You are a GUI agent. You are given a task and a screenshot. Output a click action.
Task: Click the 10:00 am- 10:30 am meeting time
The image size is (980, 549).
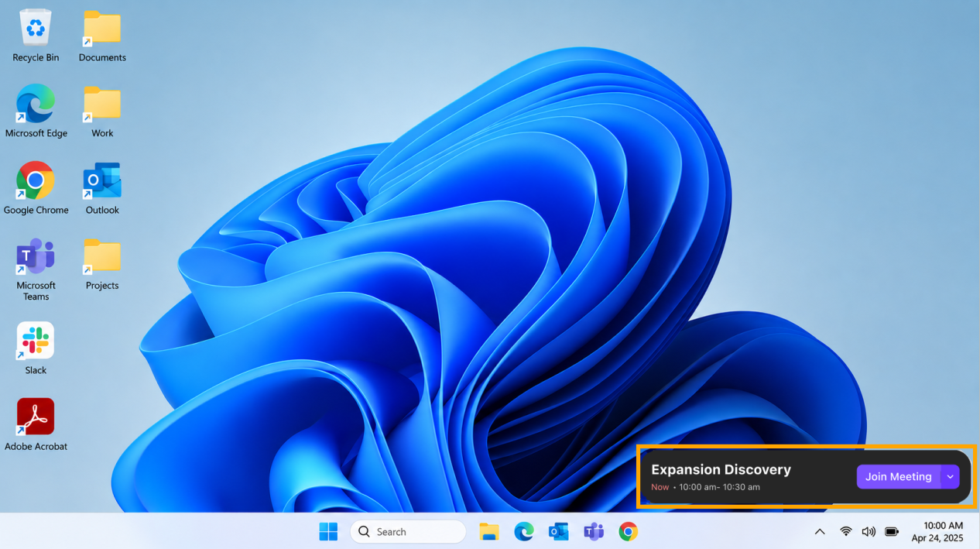[x=719, y=487]
